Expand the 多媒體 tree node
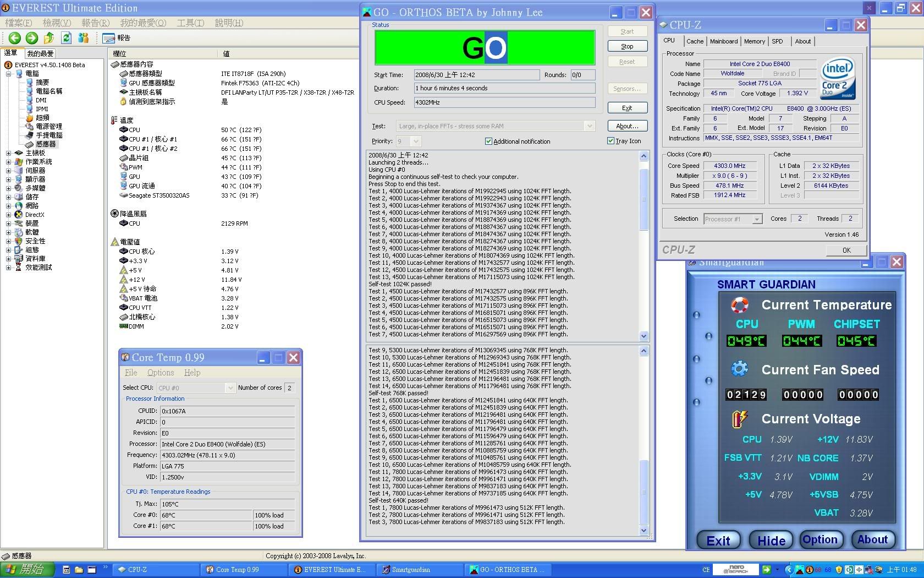The image size is (924, 578). [8, 188]
